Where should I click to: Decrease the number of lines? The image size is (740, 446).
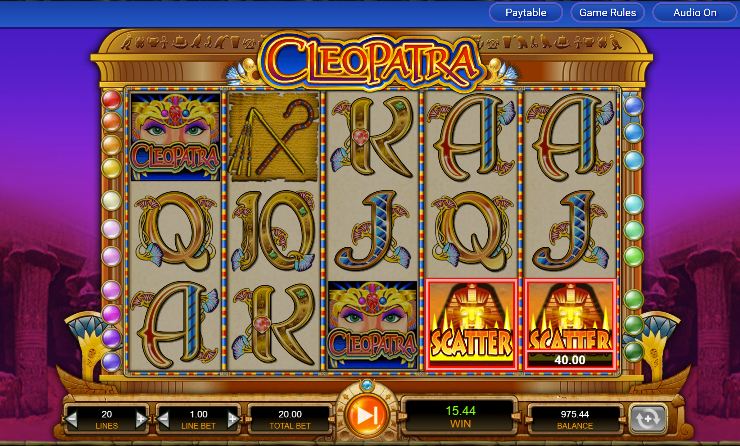[x=72, y=419]
